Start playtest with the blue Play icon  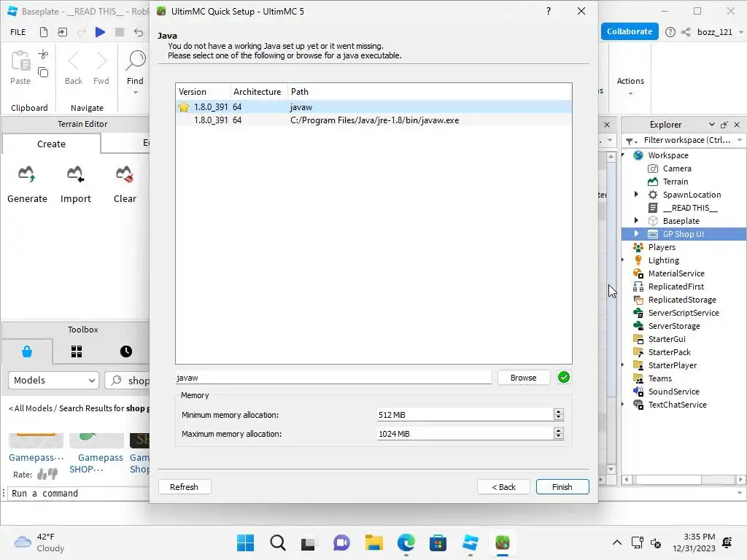click(100, 32)
